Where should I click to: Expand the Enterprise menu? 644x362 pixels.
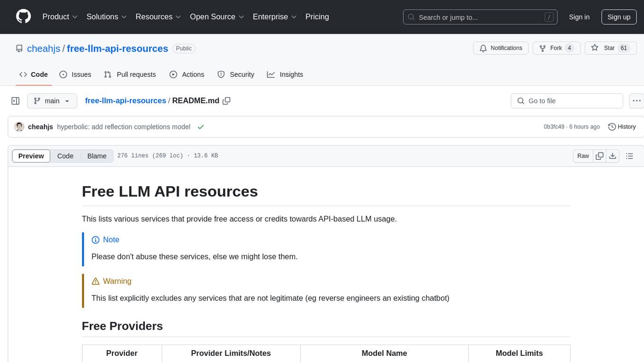tap(275, 17)
